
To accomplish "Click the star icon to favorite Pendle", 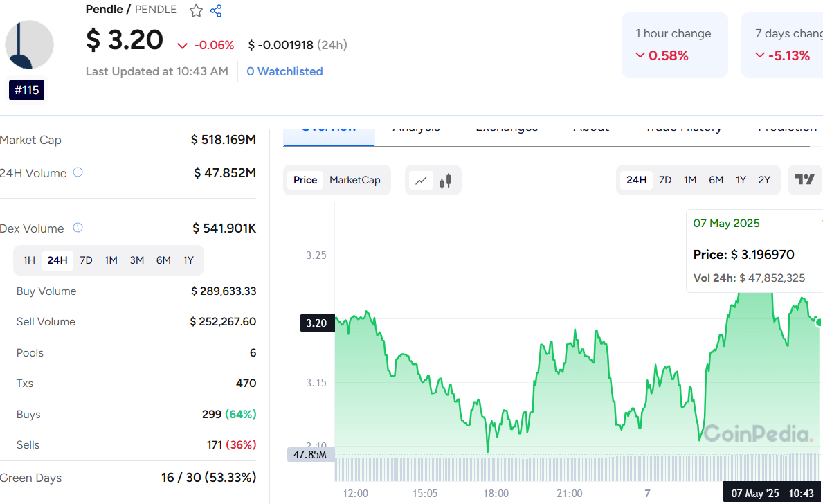I will tap(197, 10).
